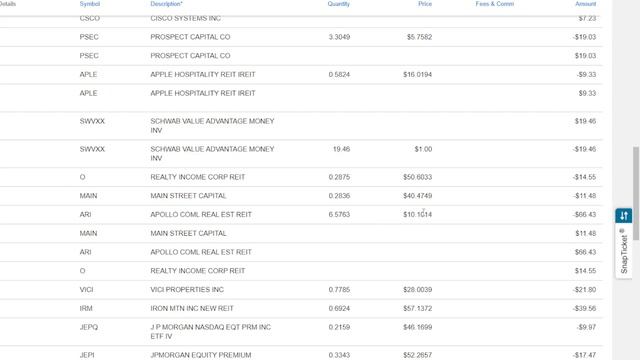Click the positive $9.33 amount
The height and width of the screenshot is (360, 640).
[587, 93]
